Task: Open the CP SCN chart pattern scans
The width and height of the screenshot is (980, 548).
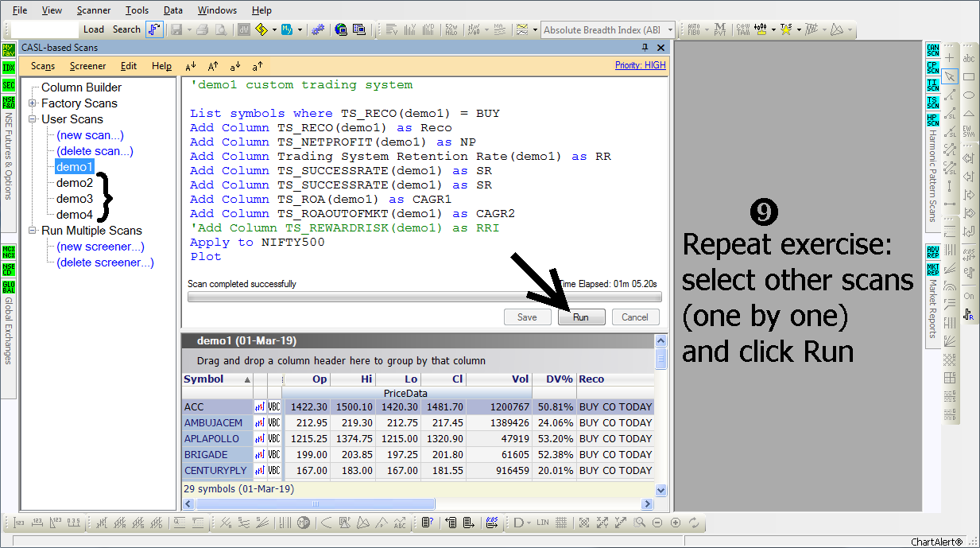Action: (x=933, y=67)
